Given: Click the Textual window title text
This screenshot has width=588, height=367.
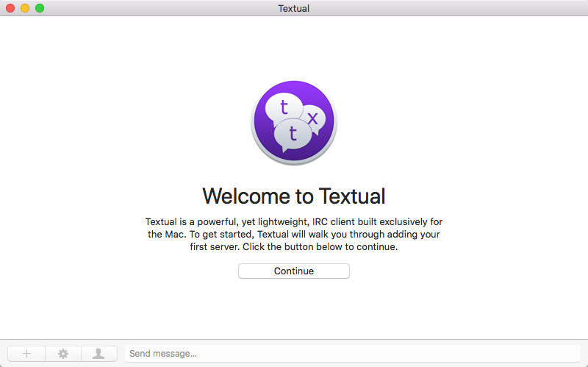Looking at the screenshot, I should (293, 8).
